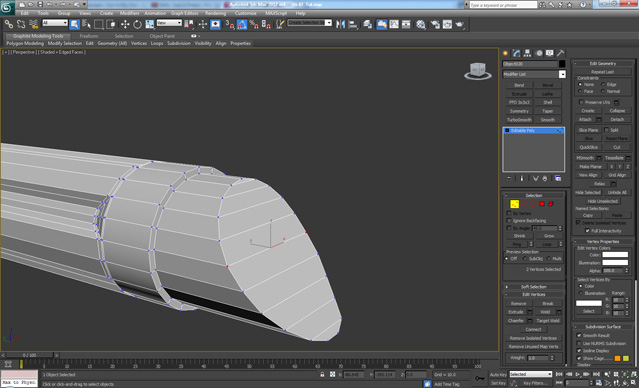This screenshot has height=388, width=639.
Task: Activate the Select and Rotate tool
Action: coord(137,24)
